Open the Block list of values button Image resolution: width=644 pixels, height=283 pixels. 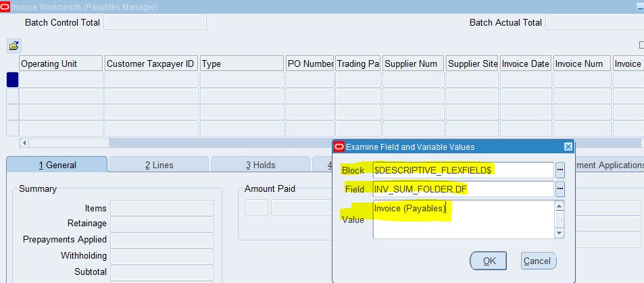(560, 170)
